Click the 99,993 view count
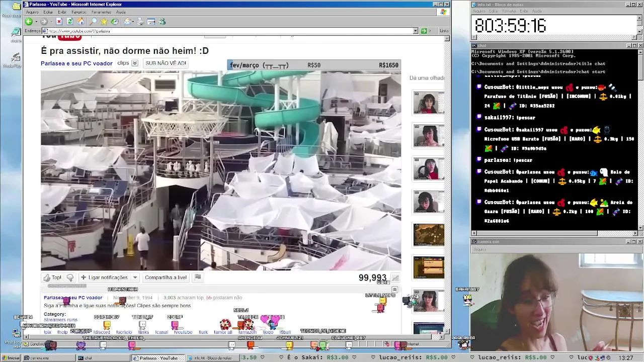The height and width of the screenshot is (362, 644). coord(372,278)
